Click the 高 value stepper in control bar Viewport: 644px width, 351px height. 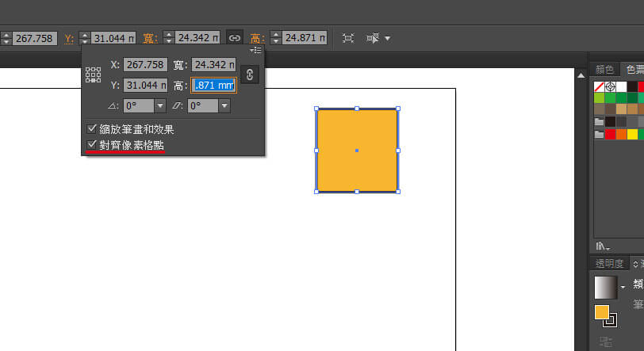coord(276,38)
